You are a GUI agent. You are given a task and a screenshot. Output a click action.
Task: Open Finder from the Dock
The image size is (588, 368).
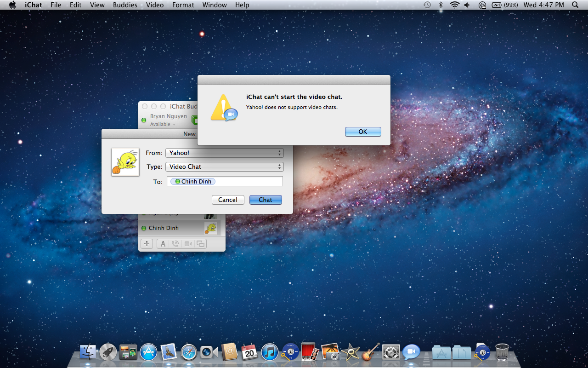tap(88, 352)
